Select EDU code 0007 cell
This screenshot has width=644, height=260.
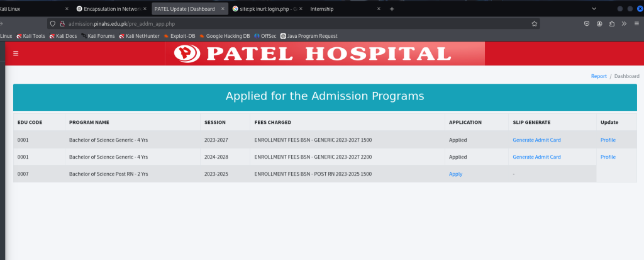[x=39, y=174]
